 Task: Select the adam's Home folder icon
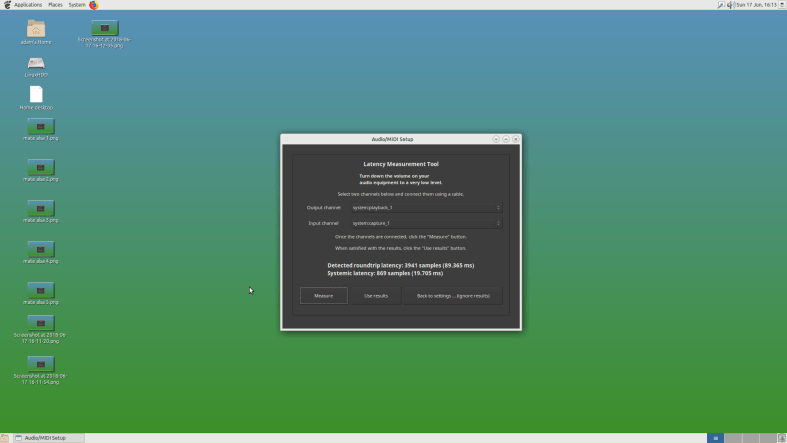[36, 28]
